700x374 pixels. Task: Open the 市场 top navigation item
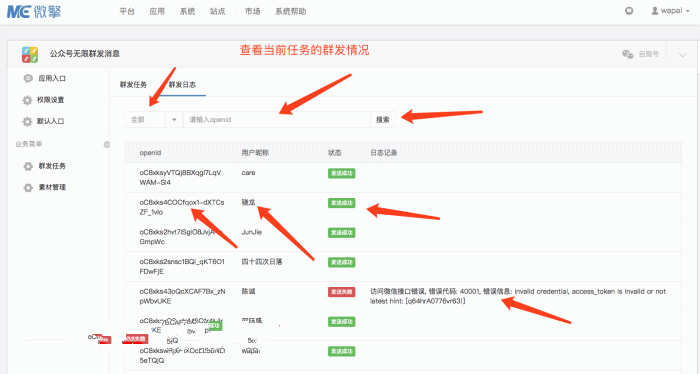click(253, 12)
